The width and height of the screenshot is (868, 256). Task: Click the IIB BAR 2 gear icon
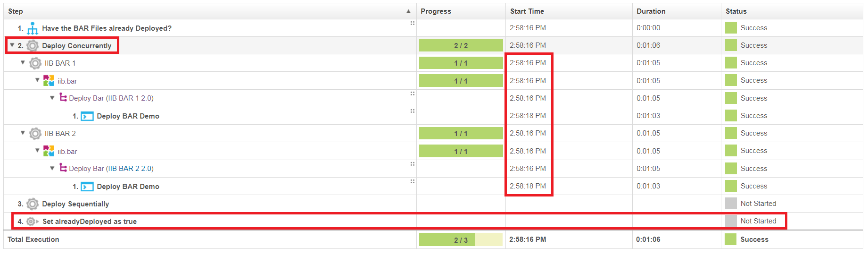[x=35, y=134]
